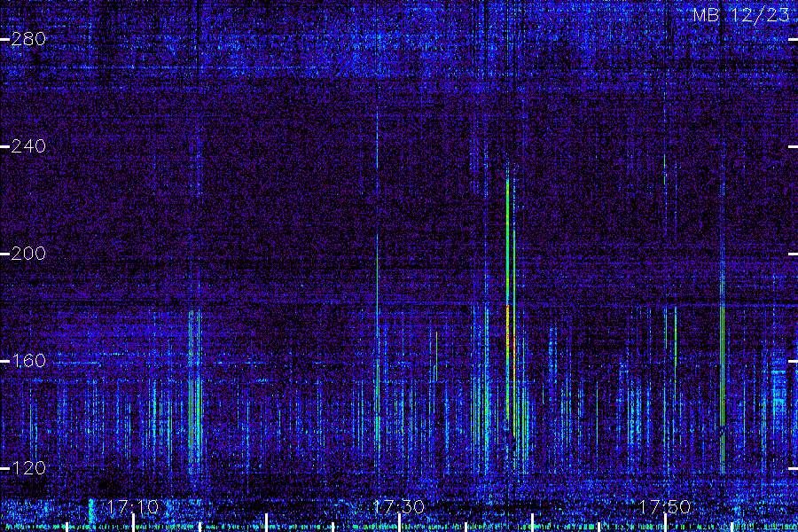798x532 pixels.
Task: Click the 200 frequency axis label
Action: pos(28,254)
